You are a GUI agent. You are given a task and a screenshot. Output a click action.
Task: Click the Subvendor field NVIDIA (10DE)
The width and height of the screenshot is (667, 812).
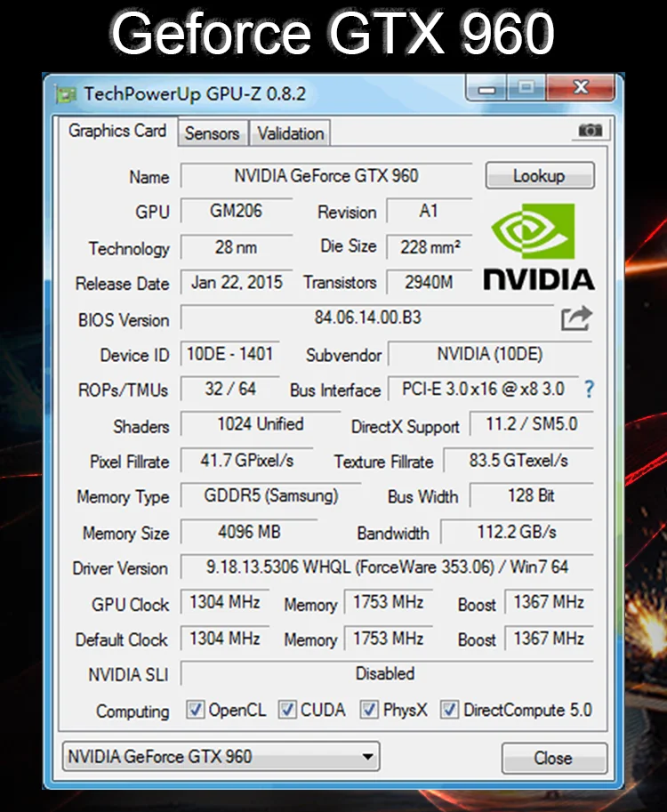[490, 354]
